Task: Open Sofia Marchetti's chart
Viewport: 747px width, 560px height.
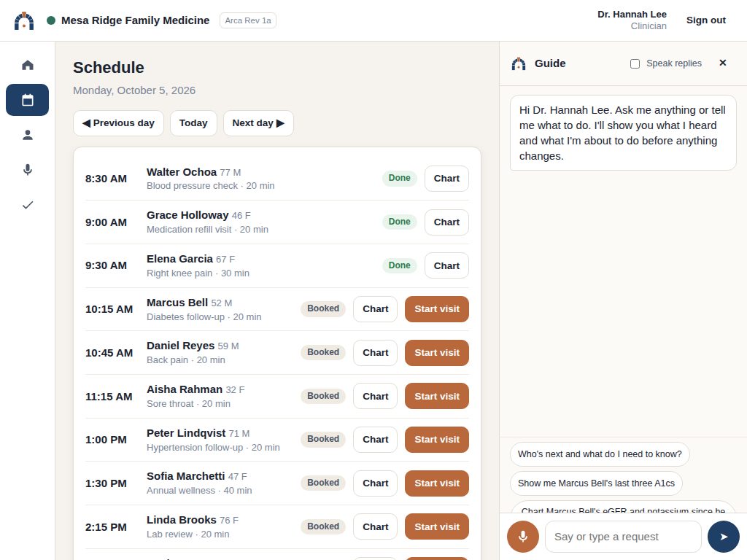Action: point(376,483)
